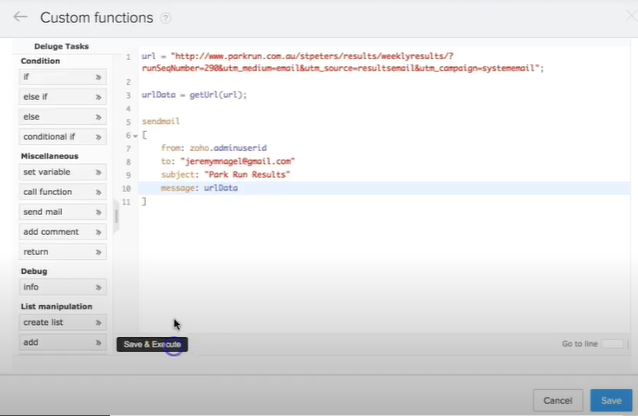
Task: Expand the 'conditional if' chevron
Action: (98, 137)
